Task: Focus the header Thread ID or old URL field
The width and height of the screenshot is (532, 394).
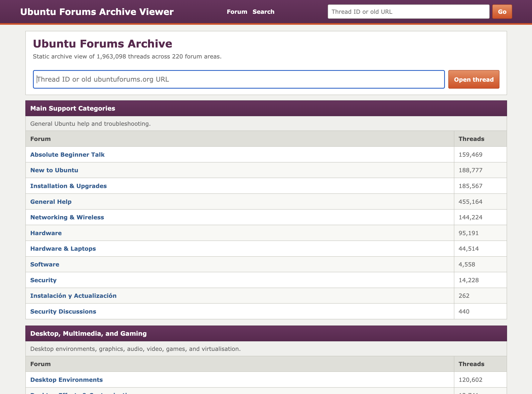Action: 408,12
